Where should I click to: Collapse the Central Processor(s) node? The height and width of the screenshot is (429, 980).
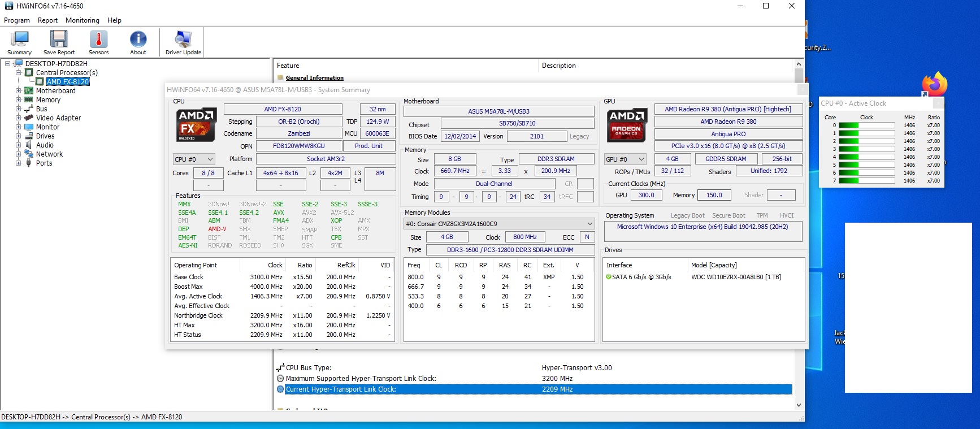pyautogui.click(x=19, y=73)
